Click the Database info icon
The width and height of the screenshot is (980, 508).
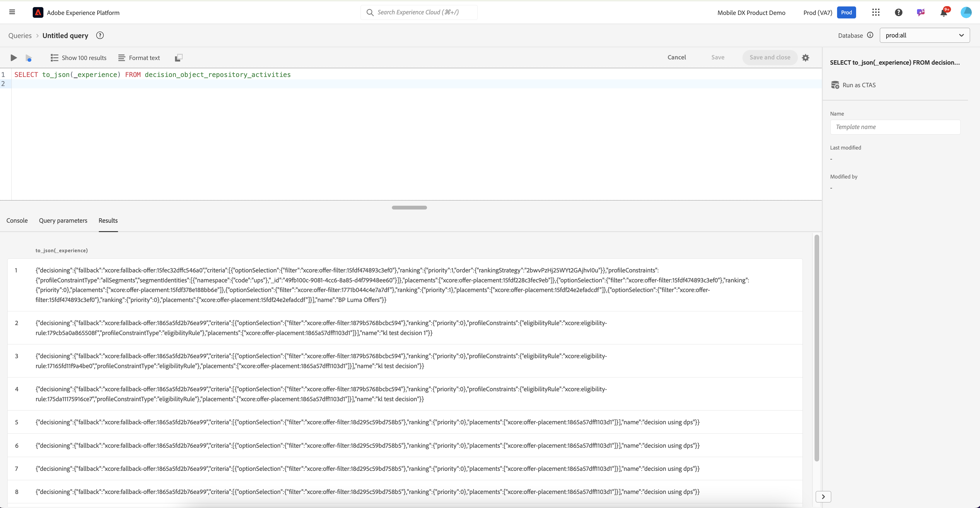(x=870, y=35)
